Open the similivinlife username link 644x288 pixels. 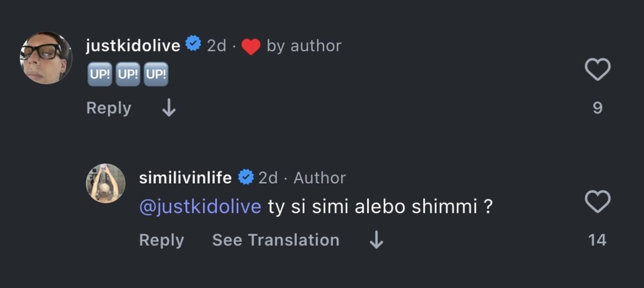[185, 178]
